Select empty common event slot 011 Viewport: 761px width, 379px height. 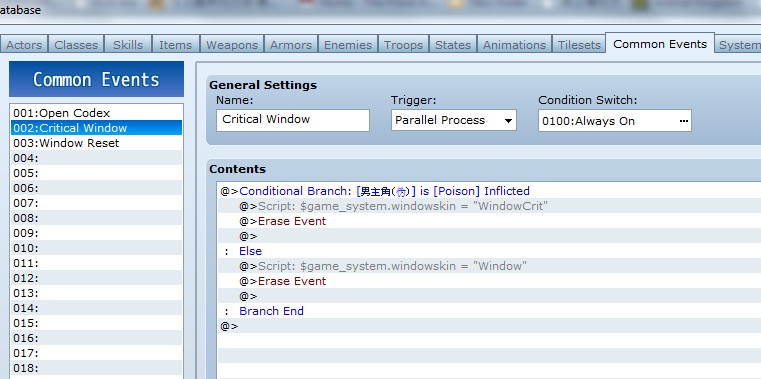pyautogui.click(x=97, y=263)
